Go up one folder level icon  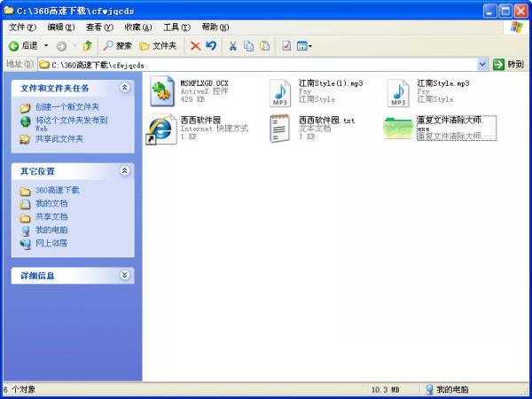pyautogui.click(x=87, y=46)
